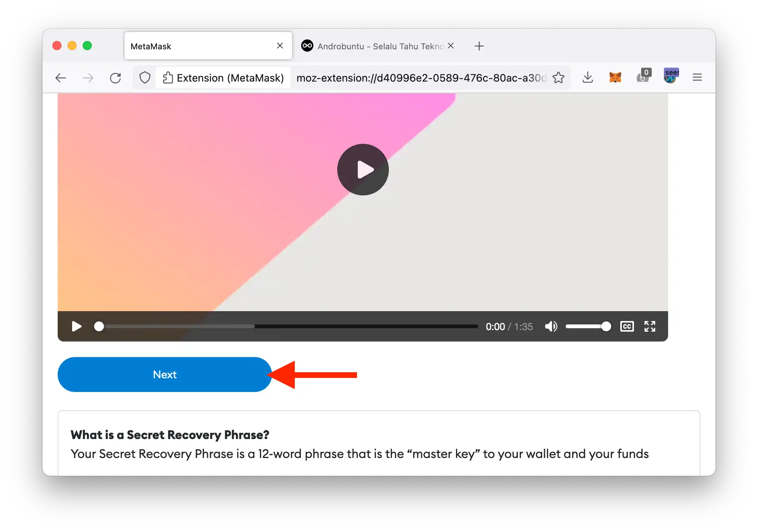The width and height of the screenshot is (758, 532).
Task: Enable fullscreen mode on the video
Action: click(x=649, y=326)
